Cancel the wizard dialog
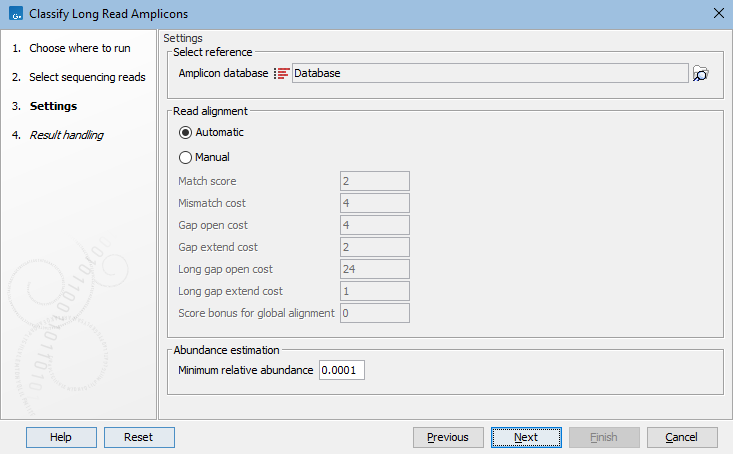The width and height of the screenshot is (733, 454). [x=681, y=437]
